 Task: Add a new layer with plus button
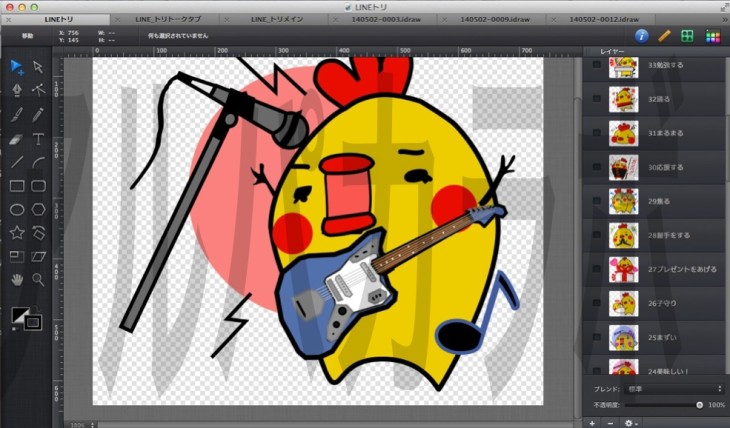click(592, 423)
